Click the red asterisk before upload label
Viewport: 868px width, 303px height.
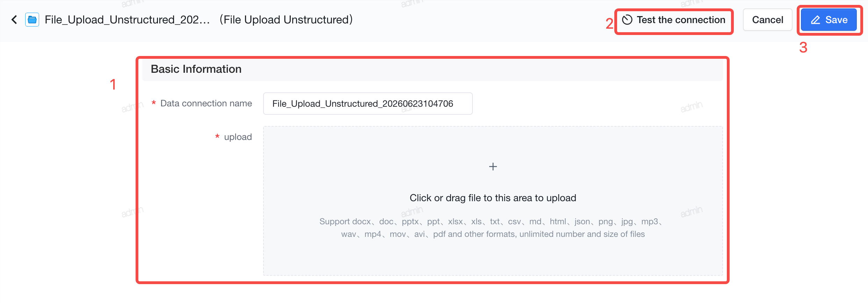pos(217,137)
